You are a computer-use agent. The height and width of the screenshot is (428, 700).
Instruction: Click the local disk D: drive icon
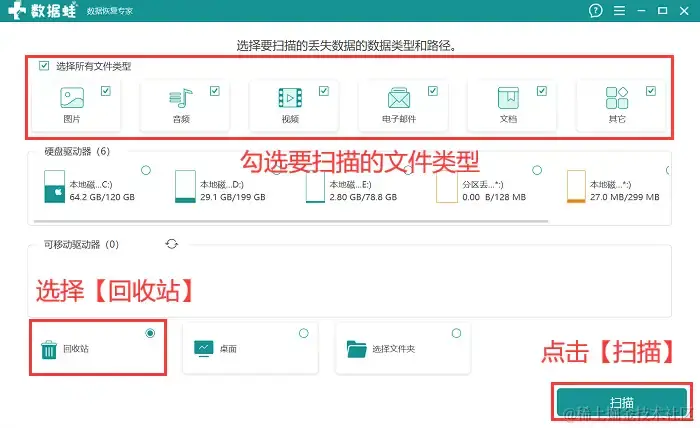(x=185, y=187)
